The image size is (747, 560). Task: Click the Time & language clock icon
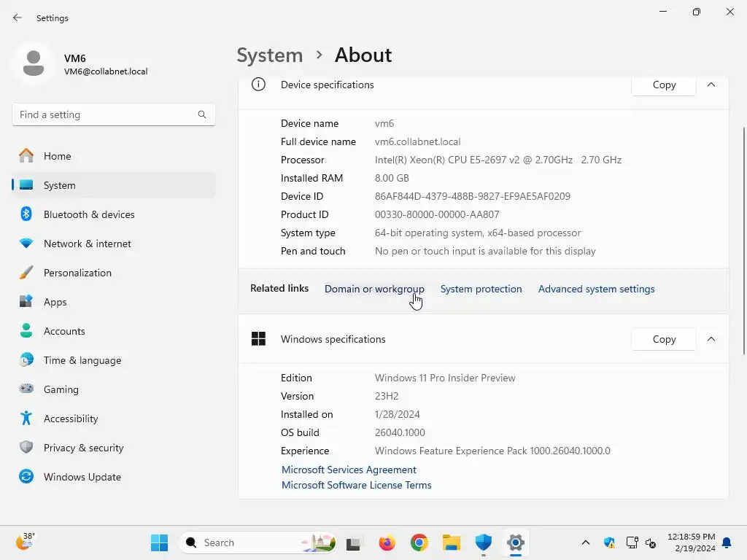pos(26,360)
